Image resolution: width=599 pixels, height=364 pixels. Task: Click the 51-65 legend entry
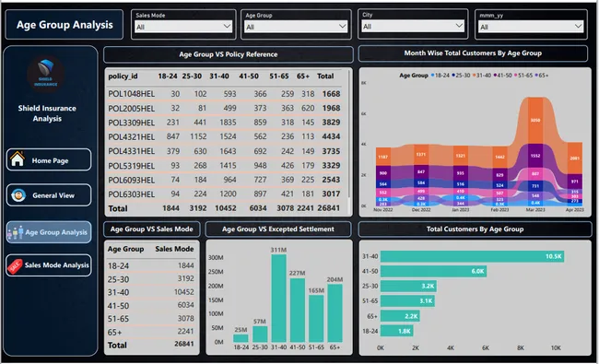click(523, 76)
